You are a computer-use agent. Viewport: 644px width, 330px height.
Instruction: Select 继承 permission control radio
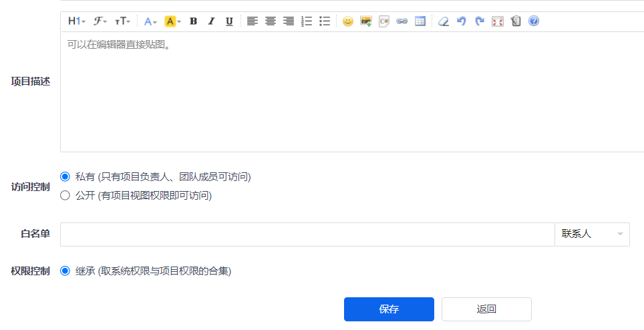coord(65,271)
